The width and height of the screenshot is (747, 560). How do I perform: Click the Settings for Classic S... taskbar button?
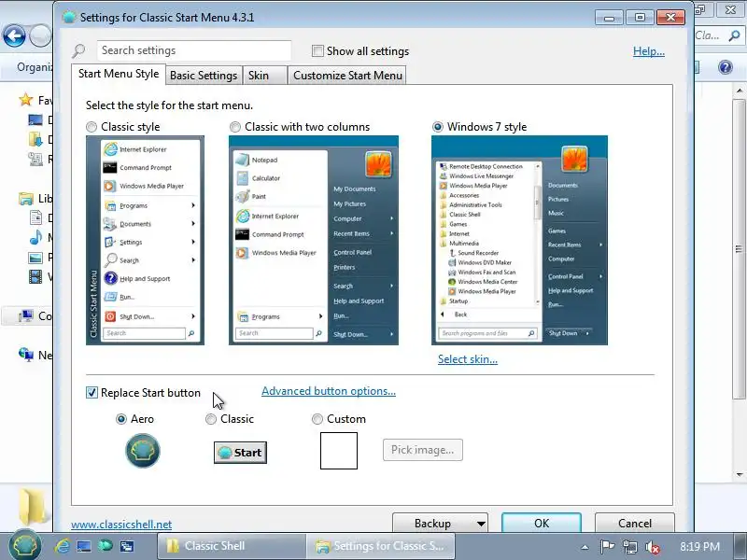[380, 546]
